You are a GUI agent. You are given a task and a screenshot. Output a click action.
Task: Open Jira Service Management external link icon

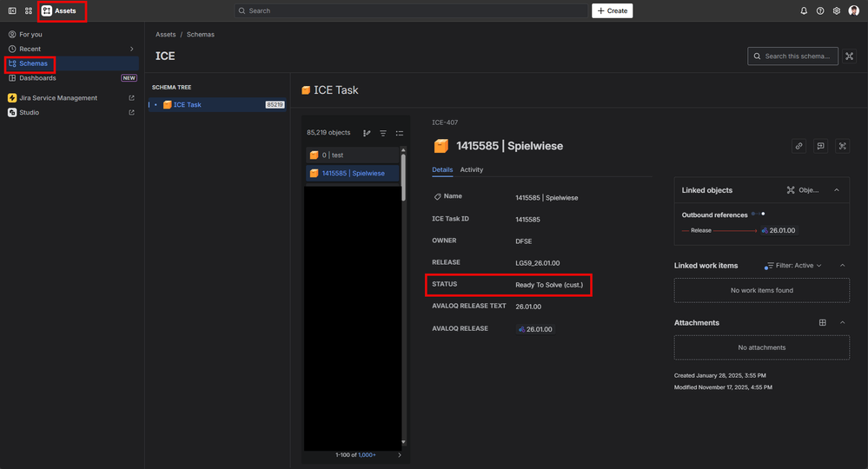point(132,98)
